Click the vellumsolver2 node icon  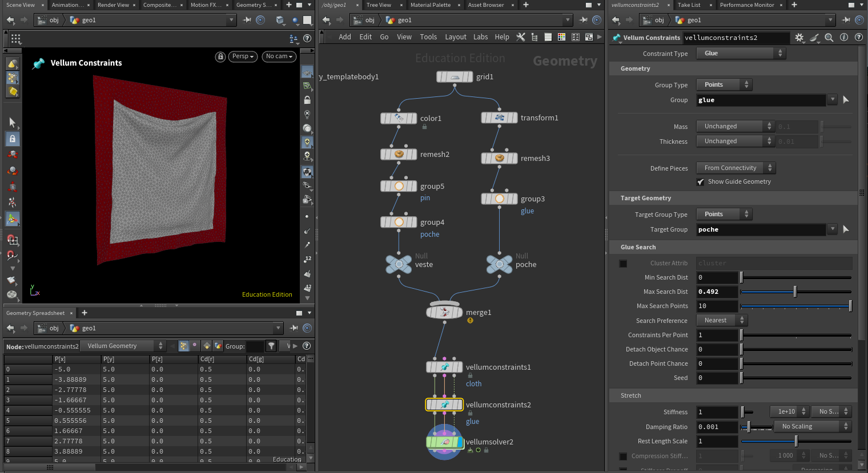click(x=444, y=442)
